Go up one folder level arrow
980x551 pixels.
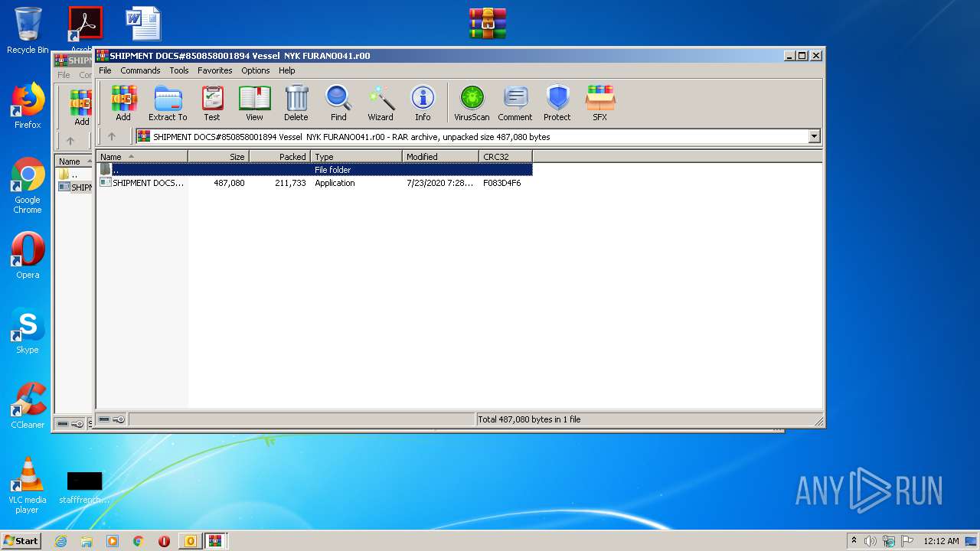[111, 136]
